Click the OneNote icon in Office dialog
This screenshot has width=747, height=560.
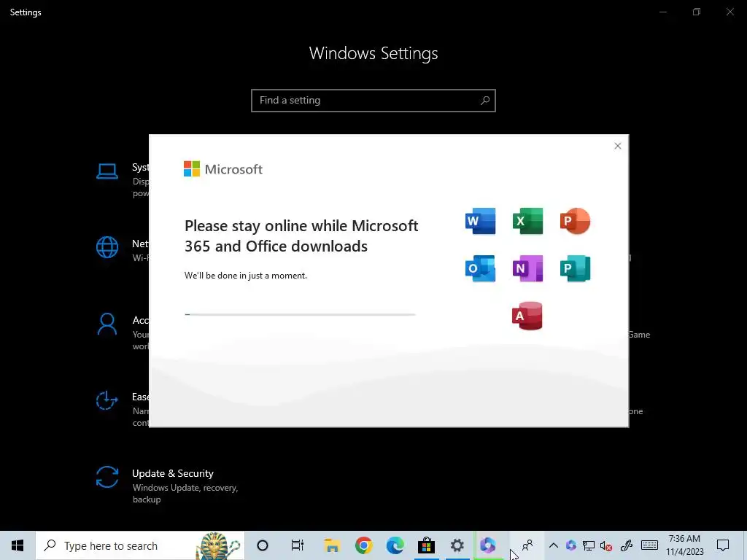click(x=528, y=268)
